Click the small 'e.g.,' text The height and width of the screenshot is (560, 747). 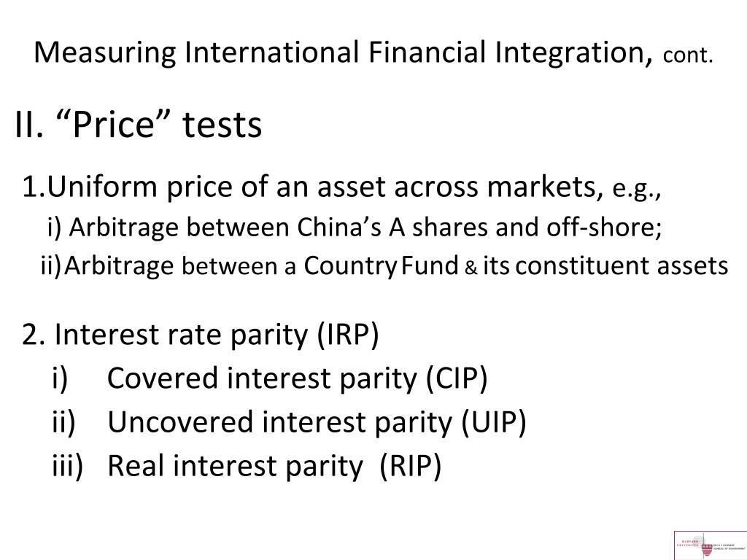(x=636, y=190)
